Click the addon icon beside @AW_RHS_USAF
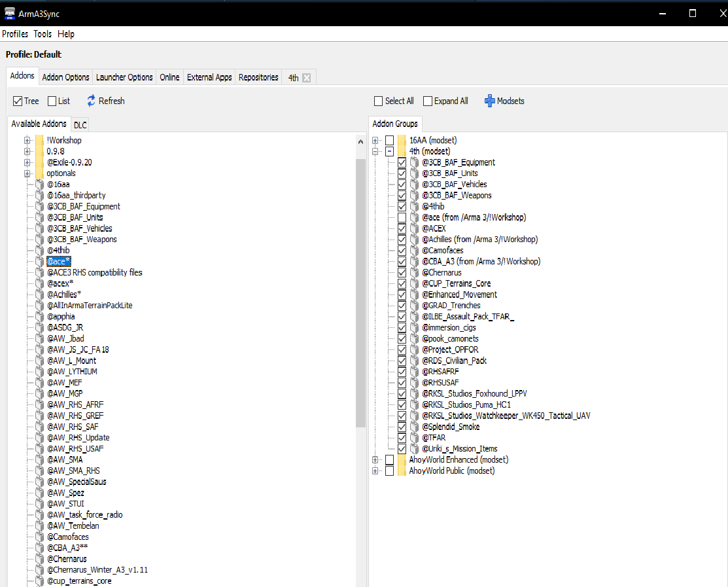728x587 pixels. click(x=40, y=449)
